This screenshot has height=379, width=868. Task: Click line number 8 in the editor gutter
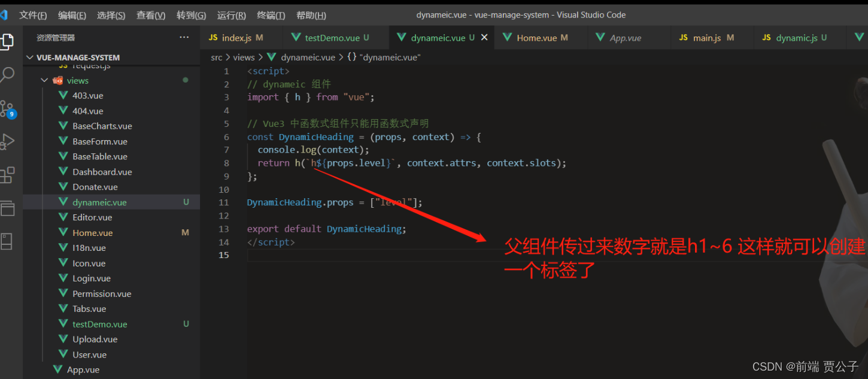pyautogui.click(x=226, y=162)
